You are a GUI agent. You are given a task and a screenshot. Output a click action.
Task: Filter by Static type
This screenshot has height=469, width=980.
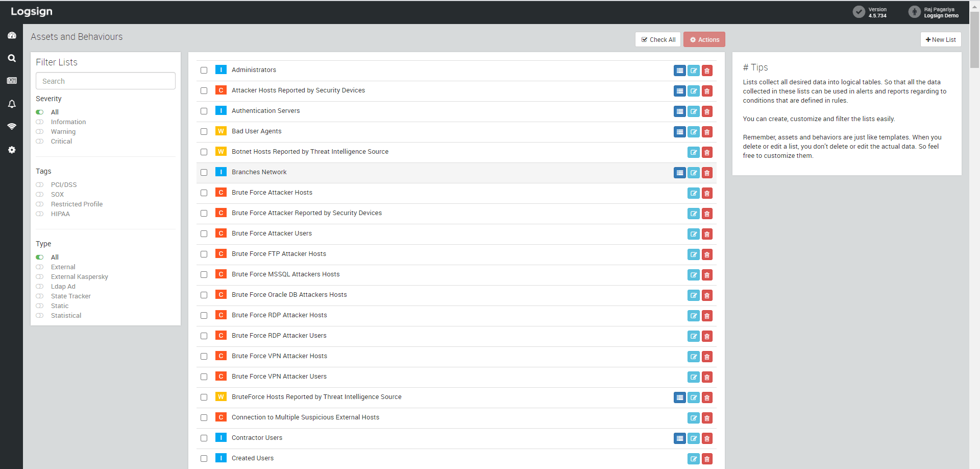pyautogui.click(x=40, y=306)
